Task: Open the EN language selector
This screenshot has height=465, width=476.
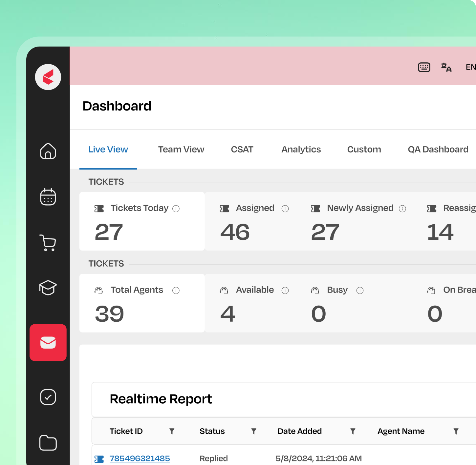Action: coord(471,67)
